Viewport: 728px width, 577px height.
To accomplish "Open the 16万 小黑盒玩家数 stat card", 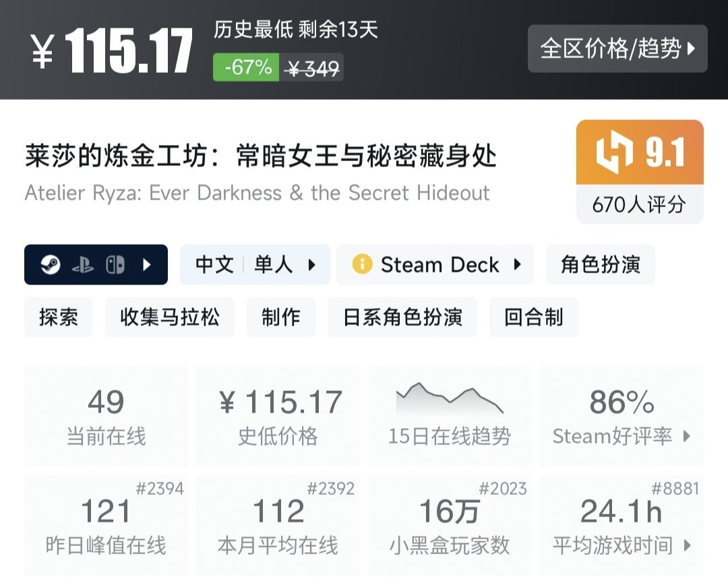I will (x=450, y=525).
